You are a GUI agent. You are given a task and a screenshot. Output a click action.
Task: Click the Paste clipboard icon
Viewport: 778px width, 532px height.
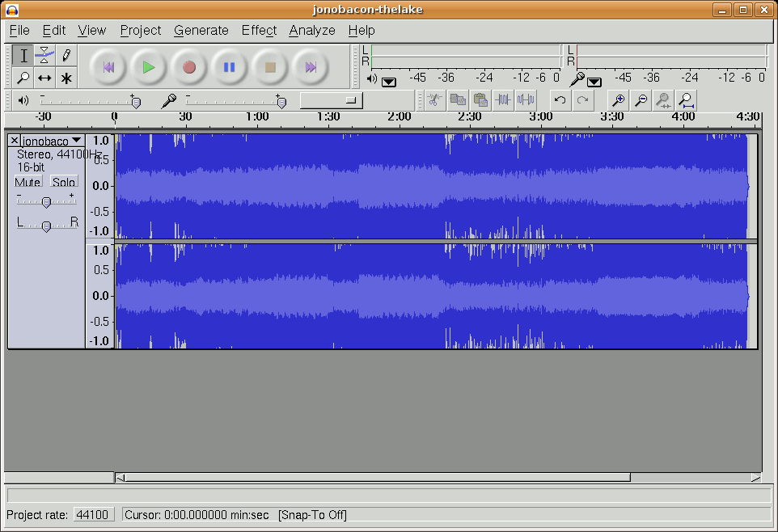pos(480,100)
